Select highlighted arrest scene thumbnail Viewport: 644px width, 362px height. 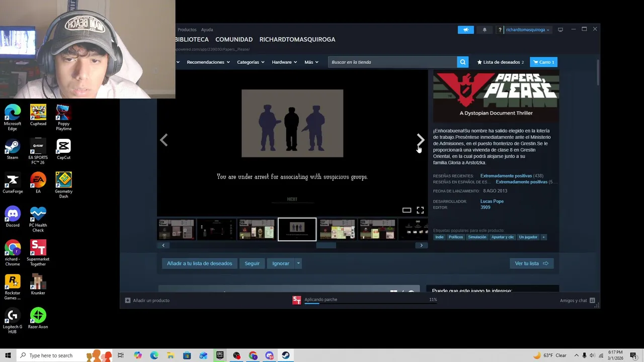(297, 229)
